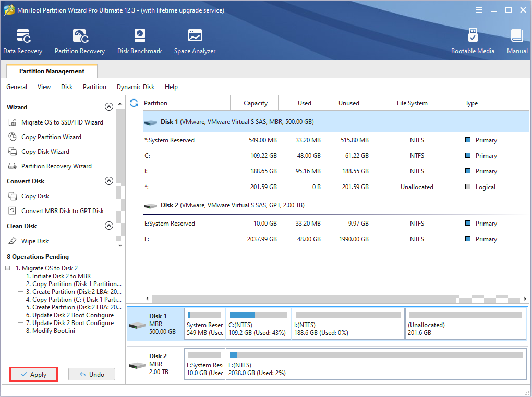Select pending operation '1. Initiate Disk 2 to MBR'

coord(58,276)
